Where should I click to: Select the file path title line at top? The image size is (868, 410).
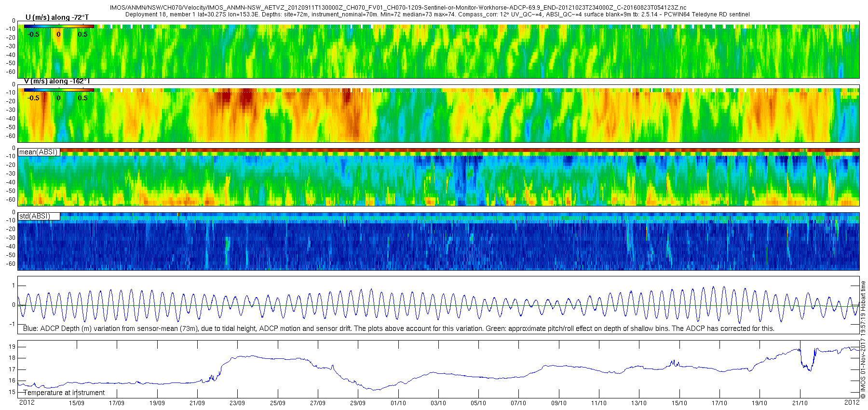pos(398,8)
